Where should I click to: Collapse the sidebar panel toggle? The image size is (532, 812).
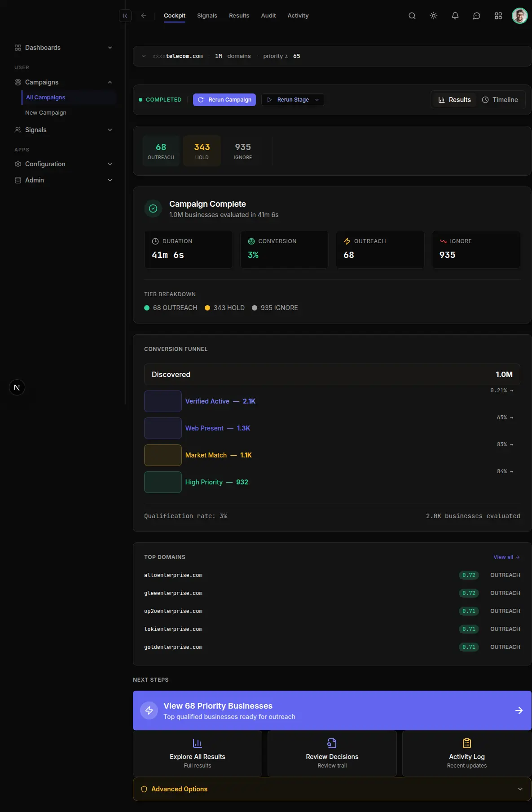coord(125,16)
